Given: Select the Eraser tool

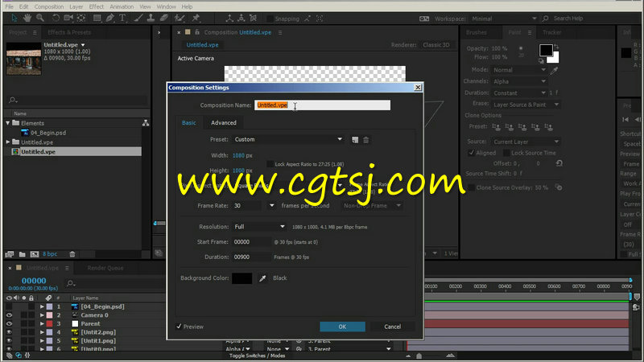Looking at the screenshot, I should pyautogui.click(x=163, y=18).
